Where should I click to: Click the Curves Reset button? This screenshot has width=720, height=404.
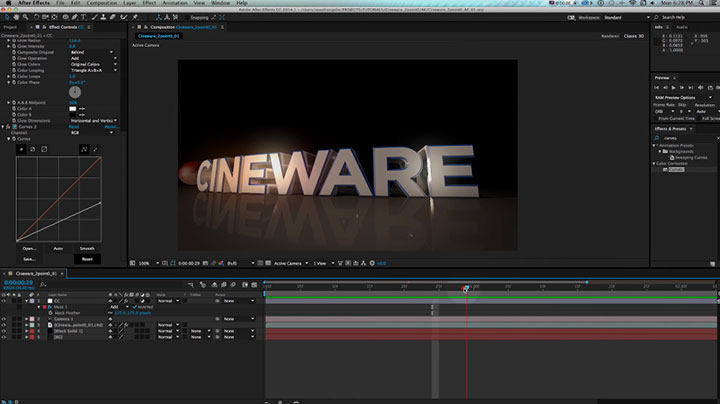[87, 259]
